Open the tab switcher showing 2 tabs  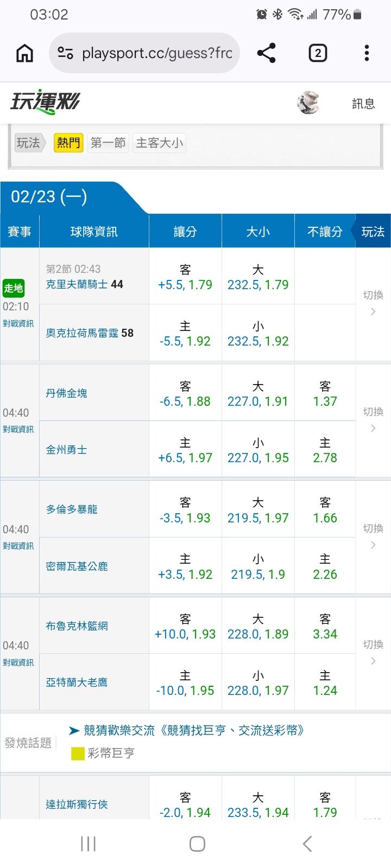tap(317, 53)
